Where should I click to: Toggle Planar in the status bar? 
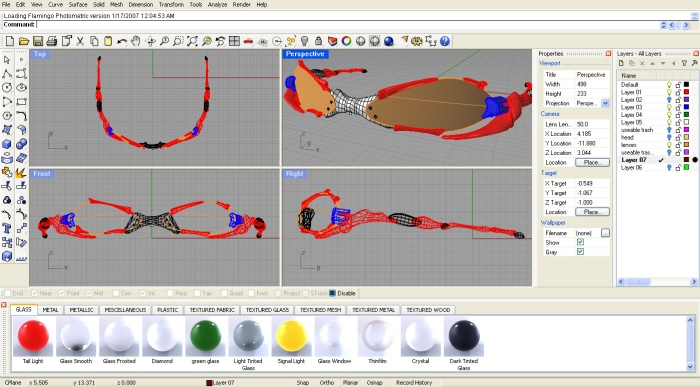[350, 383]
